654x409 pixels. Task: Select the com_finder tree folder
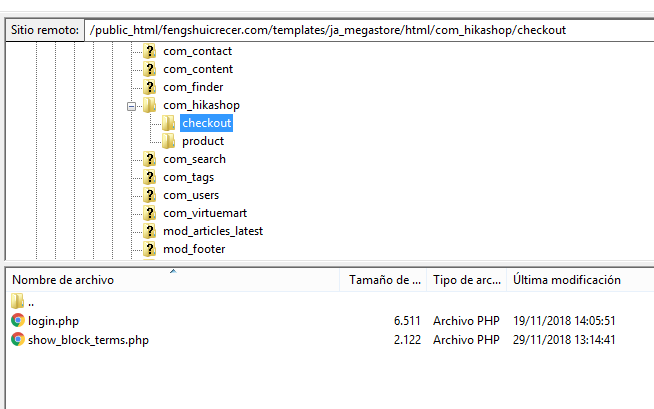(x=193, y=87)
